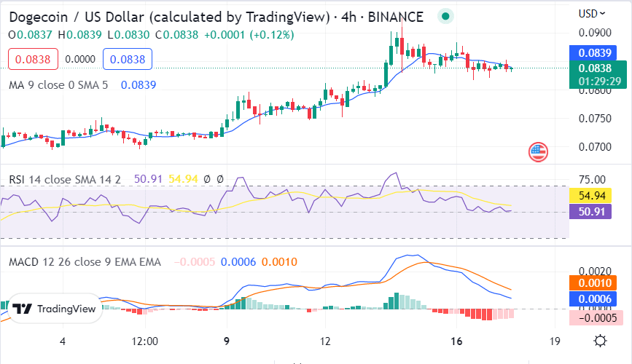
Task: Click the red sell price 0.0838 box
Action: 33,59
